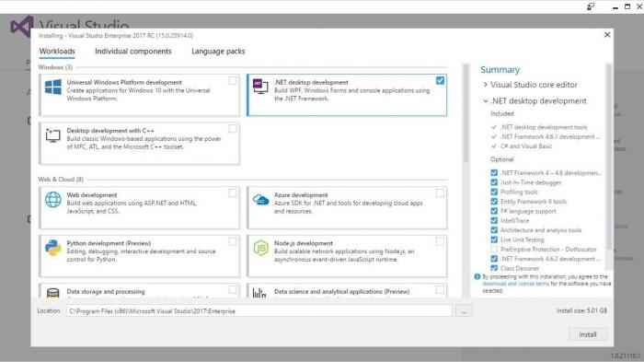The image size is (644, 362).
Task: Click the '.NET desktop development tools' included item
Action: tap(544, 127)
